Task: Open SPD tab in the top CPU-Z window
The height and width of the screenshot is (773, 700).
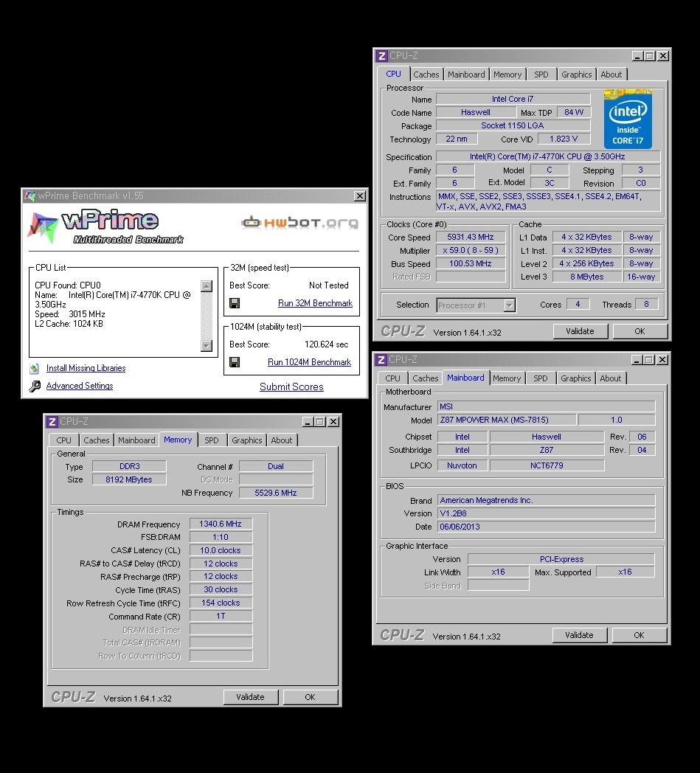Action: (541, 74)
